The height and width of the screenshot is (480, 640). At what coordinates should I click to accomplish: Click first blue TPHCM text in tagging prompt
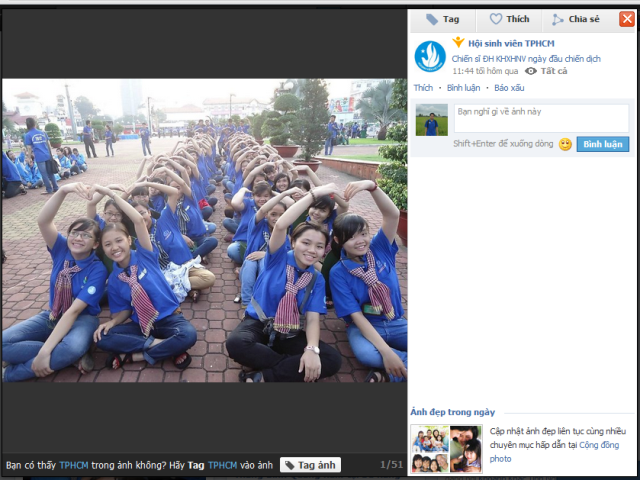tap(74, 465)
